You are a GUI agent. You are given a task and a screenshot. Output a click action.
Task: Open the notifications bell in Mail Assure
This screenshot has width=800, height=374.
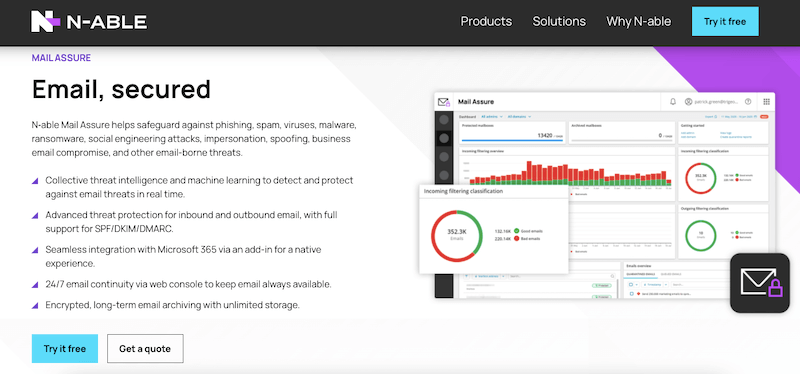(672, 102)
